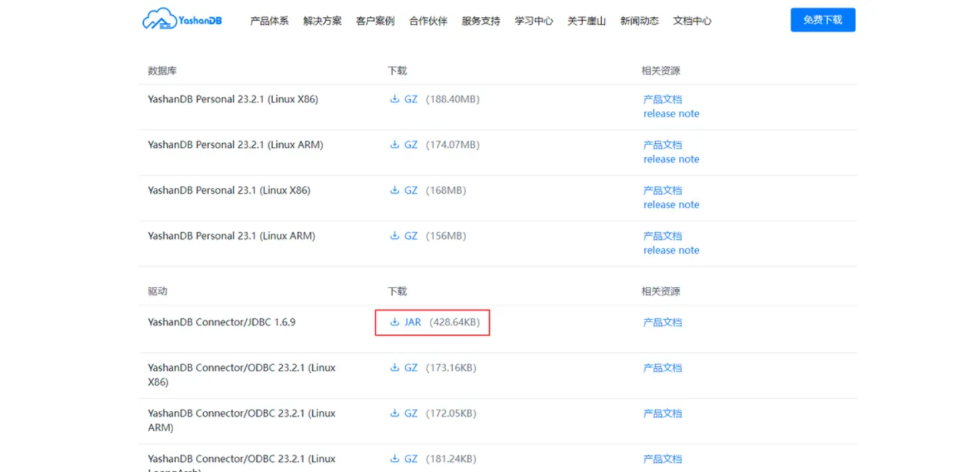Click the file size text (168MB)
Image resolution: width=980 pixels, height=472 pixels.
446,190
